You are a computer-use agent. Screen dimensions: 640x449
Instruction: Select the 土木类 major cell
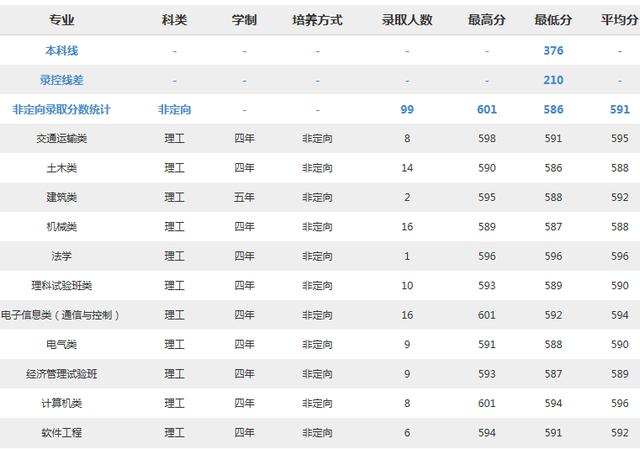point(62,168)
